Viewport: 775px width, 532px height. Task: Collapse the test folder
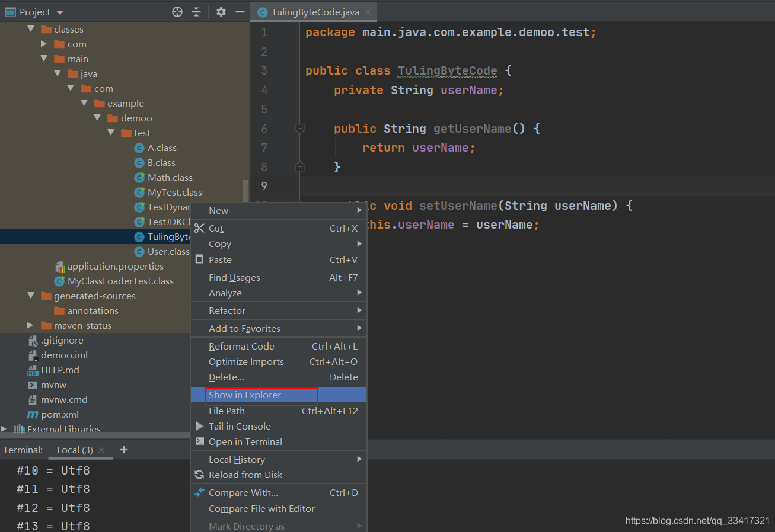(x=111, y=133)
